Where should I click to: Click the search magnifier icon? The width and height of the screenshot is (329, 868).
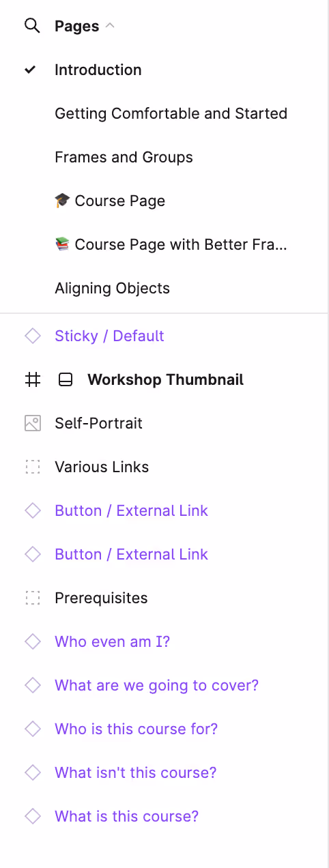32,26
